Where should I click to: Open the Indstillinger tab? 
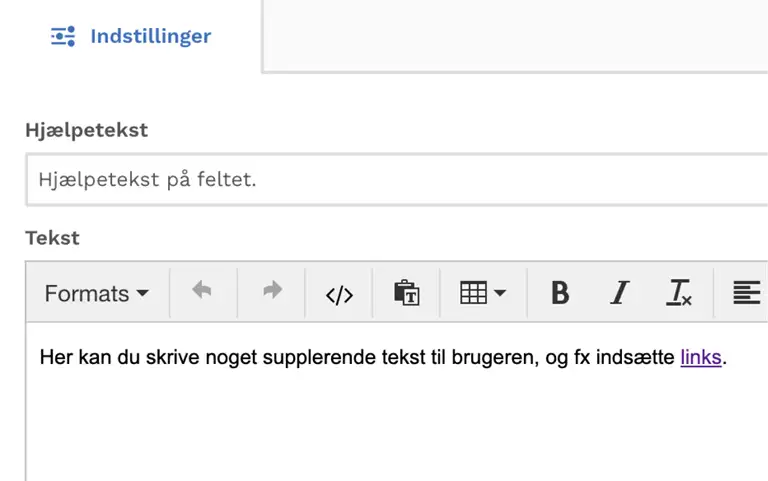(131, 36)
